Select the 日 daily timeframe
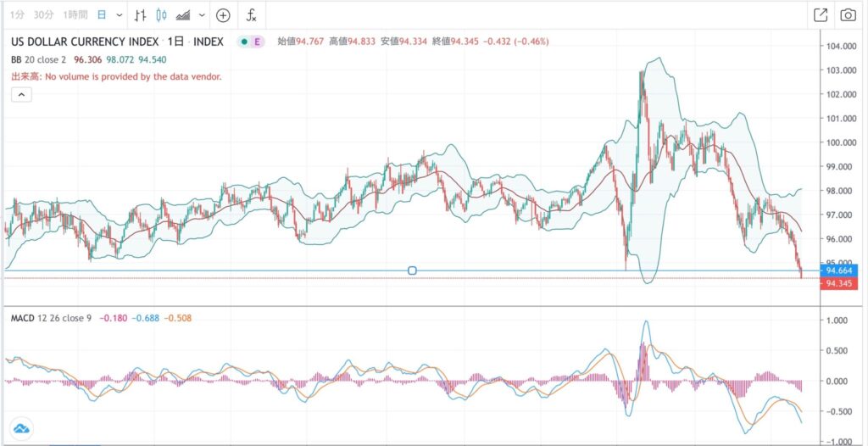The height and width of the screenshot is (446, 868). 102,15
